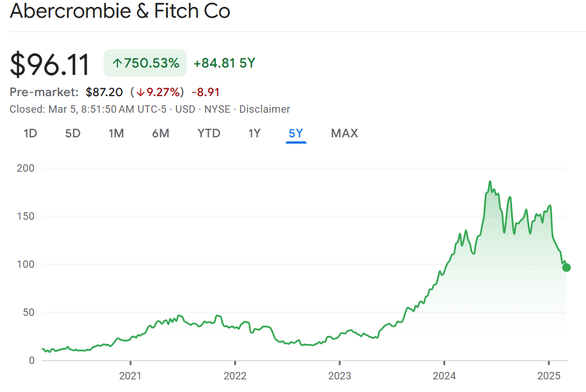The image size is (586, 392).
Task: Open the Disclaimer link
Action: pos(265,109)
